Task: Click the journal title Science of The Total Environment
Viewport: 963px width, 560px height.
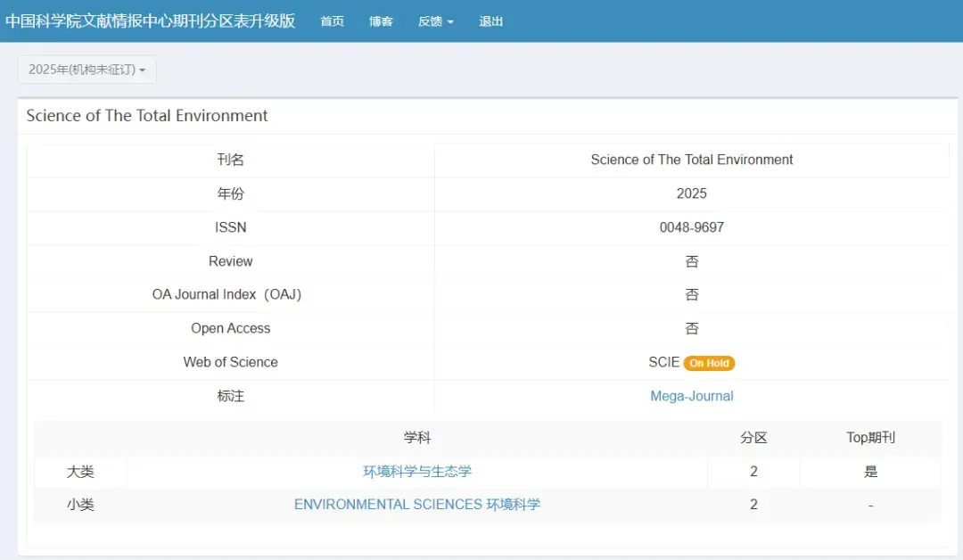Action: (148, 116)
